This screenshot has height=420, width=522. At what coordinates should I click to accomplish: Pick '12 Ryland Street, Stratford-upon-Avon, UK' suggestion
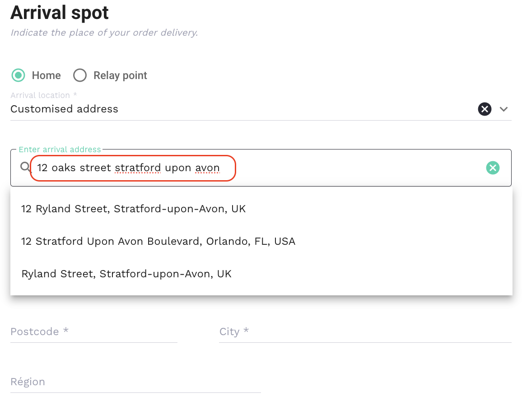coord(134,209)
